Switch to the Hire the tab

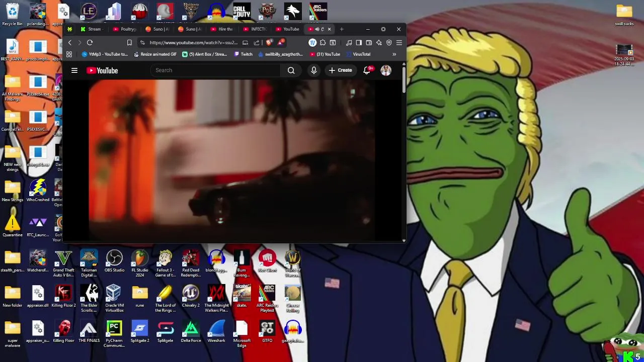[221, 29]
